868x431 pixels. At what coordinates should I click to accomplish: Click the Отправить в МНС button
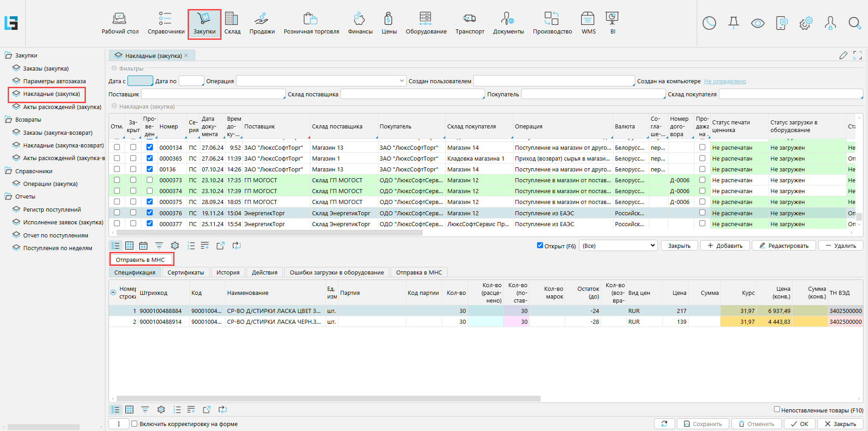(x=141, y=260)
